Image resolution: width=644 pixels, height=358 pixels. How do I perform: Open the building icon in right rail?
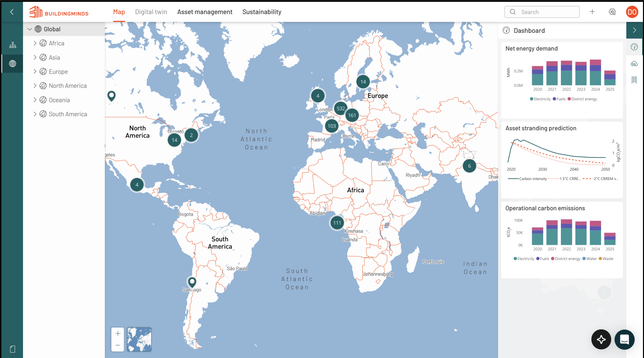click(634, 80)
